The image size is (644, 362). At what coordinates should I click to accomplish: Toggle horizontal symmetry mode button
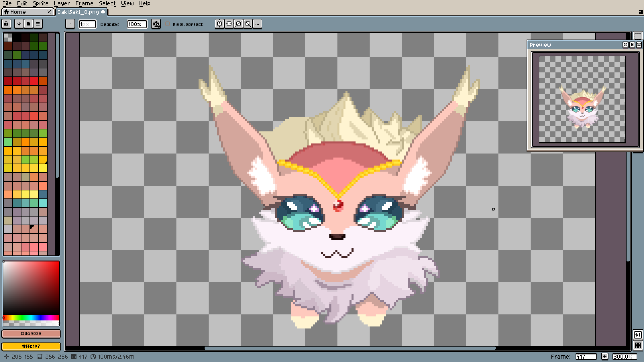(x=220, y=24)
